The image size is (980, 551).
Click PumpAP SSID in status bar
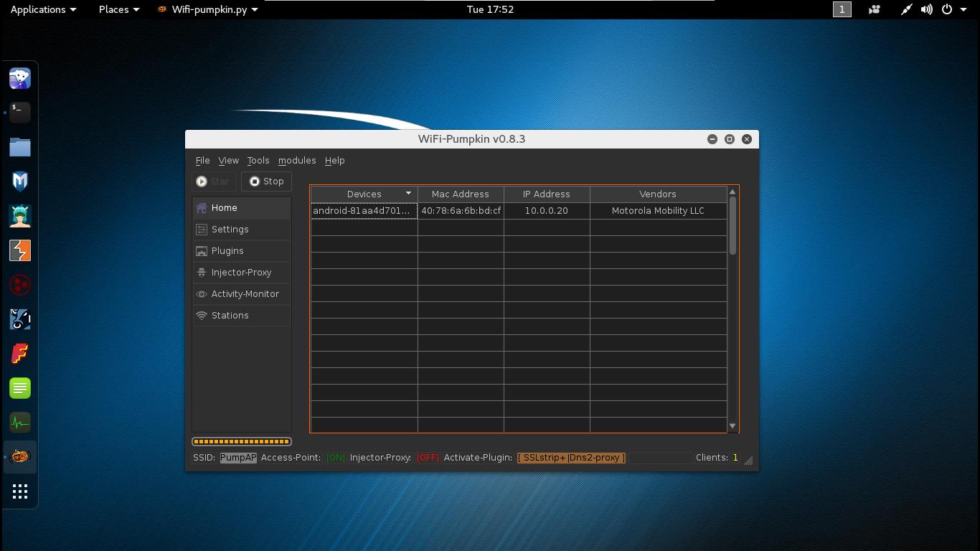coord(238,458)
